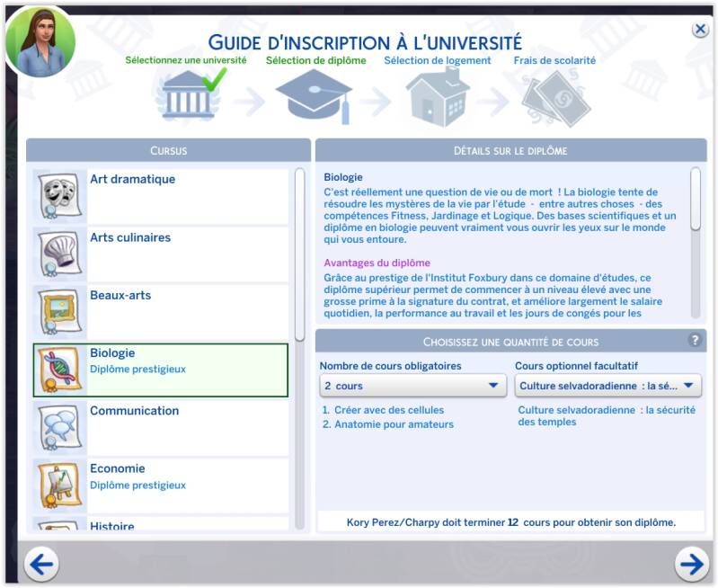Click the graduation cap step icon
The image size is (718, 588).
(x=314, y=97)
